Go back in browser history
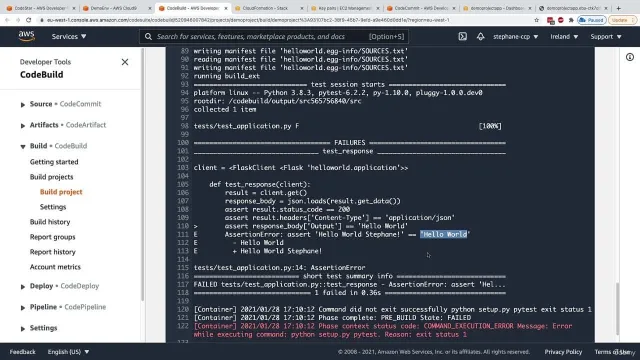The image size is (640, 360). 7,20
